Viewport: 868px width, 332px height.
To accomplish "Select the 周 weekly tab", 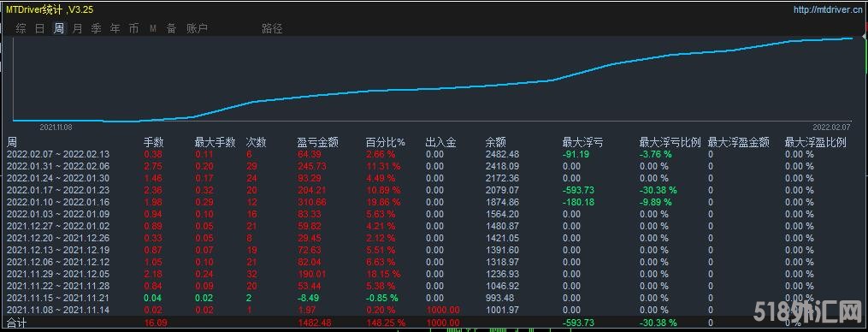I will pyautogui.click(x=59, y=28).
